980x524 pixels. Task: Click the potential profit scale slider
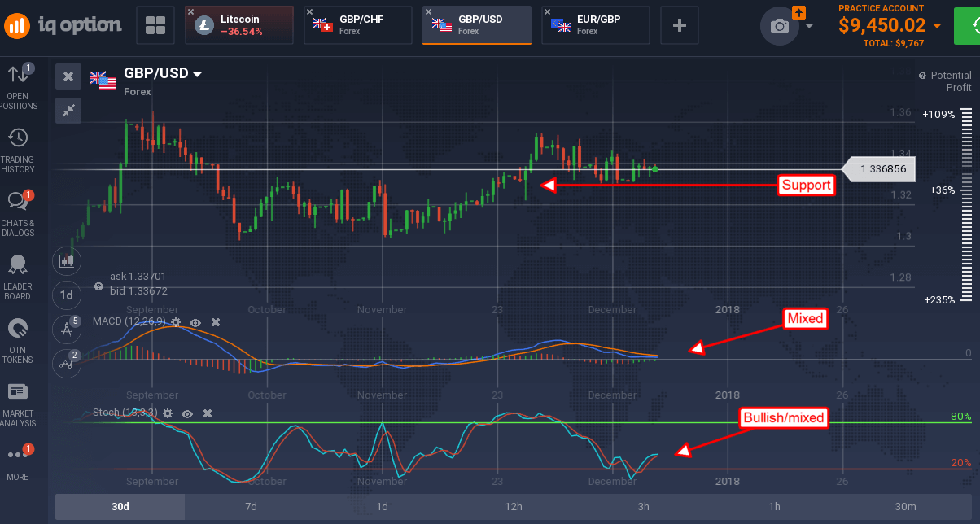(x=968, y=207)
